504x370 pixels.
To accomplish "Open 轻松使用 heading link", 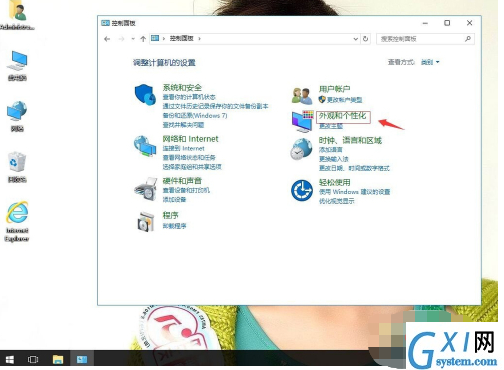I will click(x=334, y=182).
